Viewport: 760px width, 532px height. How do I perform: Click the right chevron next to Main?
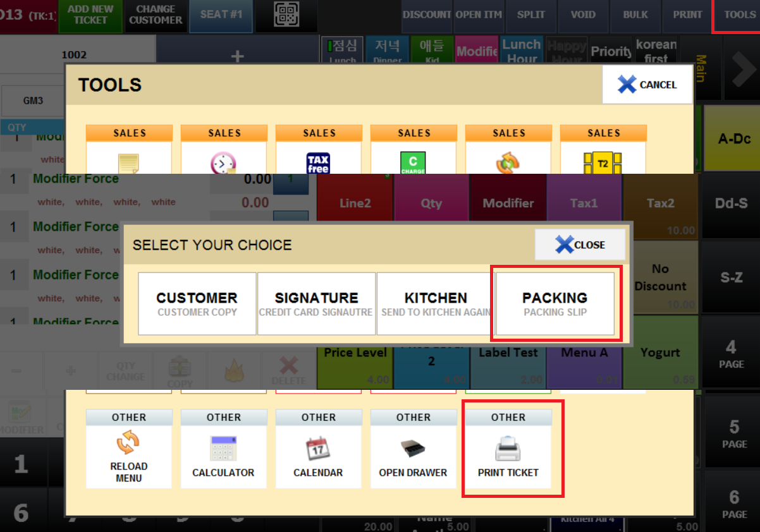pyautogui.click(x=742, y=69)
